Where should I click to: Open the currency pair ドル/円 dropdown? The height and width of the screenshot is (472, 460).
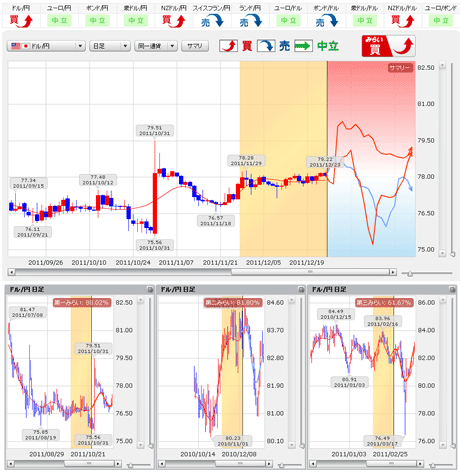click(46, 46)
